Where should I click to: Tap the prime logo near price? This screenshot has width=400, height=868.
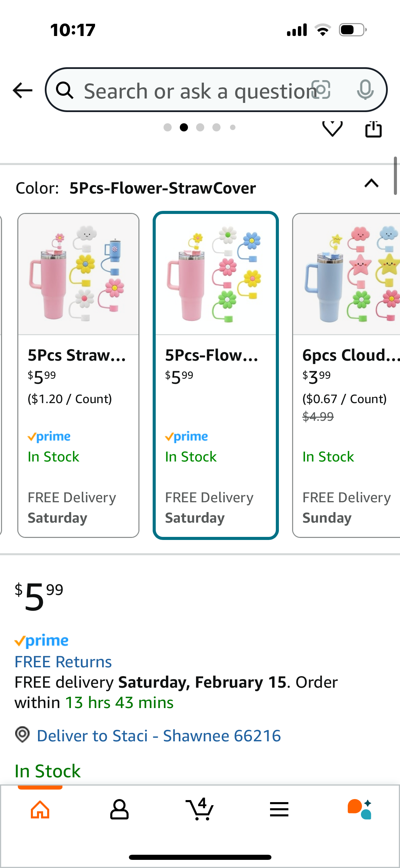tap(41, 641)
